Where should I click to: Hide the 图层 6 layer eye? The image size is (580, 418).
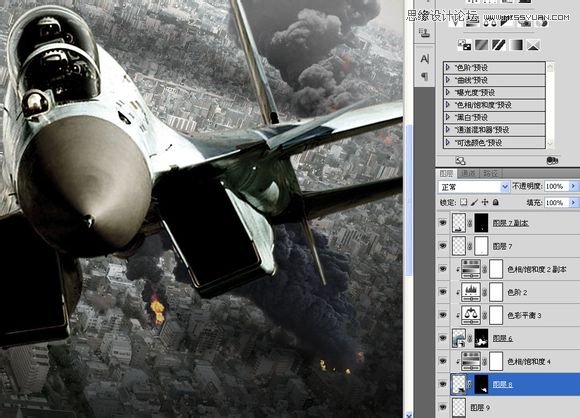pos(443,338)
